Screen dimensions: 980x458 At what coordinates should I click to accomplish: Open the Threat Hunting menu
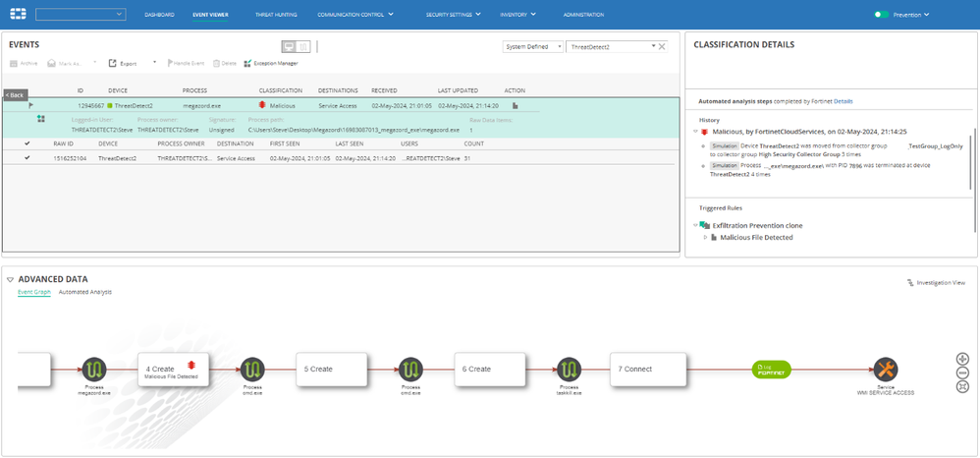point(274,15)
